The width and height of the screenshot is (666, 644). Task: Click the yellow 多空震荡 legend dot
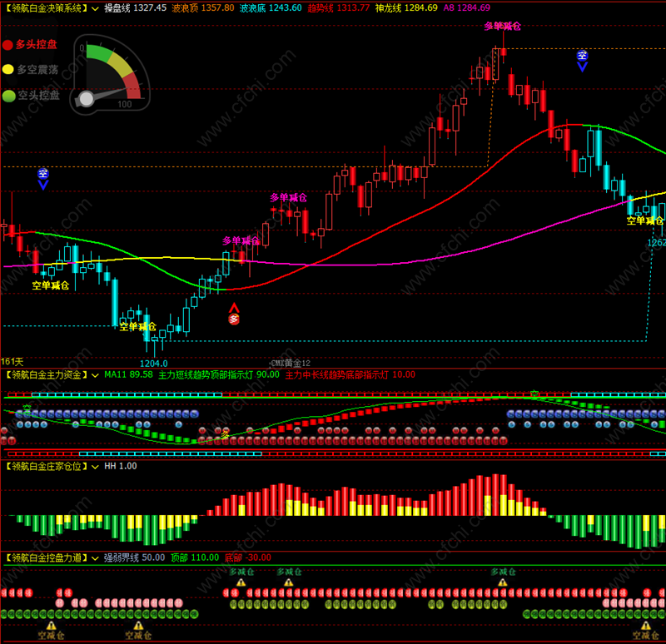(x=7, y=70)
